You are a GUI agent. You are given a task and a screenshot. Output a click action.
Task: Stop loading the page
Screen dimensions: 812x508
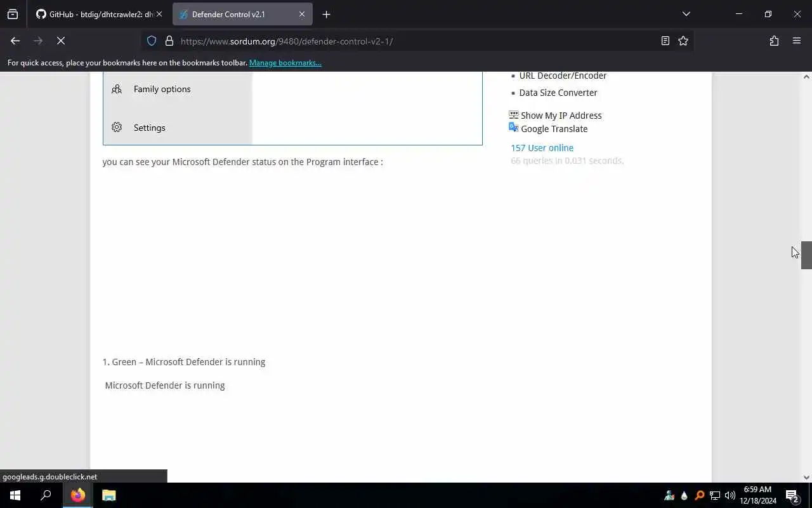[61, 41]
